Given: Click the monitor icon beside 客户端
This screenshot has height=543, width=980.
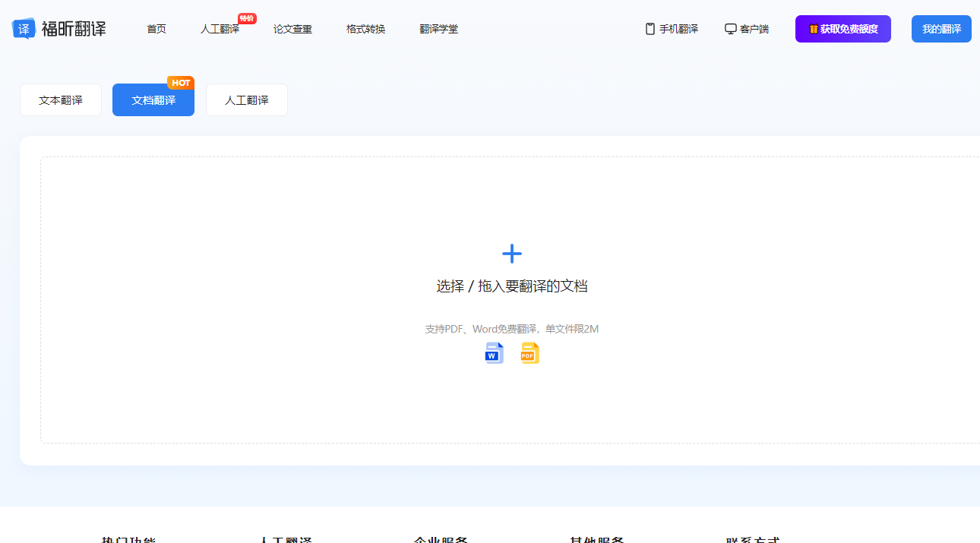Looking at the screenshot, I should [730, 29].
